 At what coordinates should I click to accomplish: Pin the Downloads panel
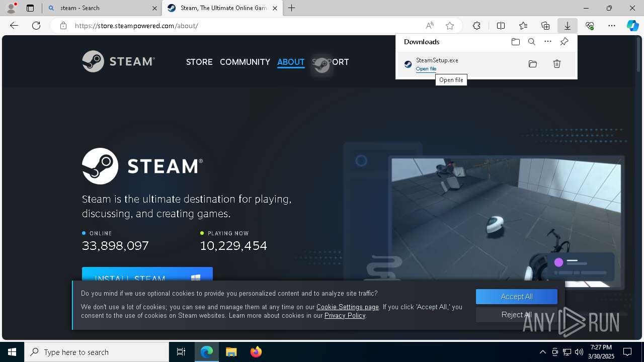[x=564, y=42]
